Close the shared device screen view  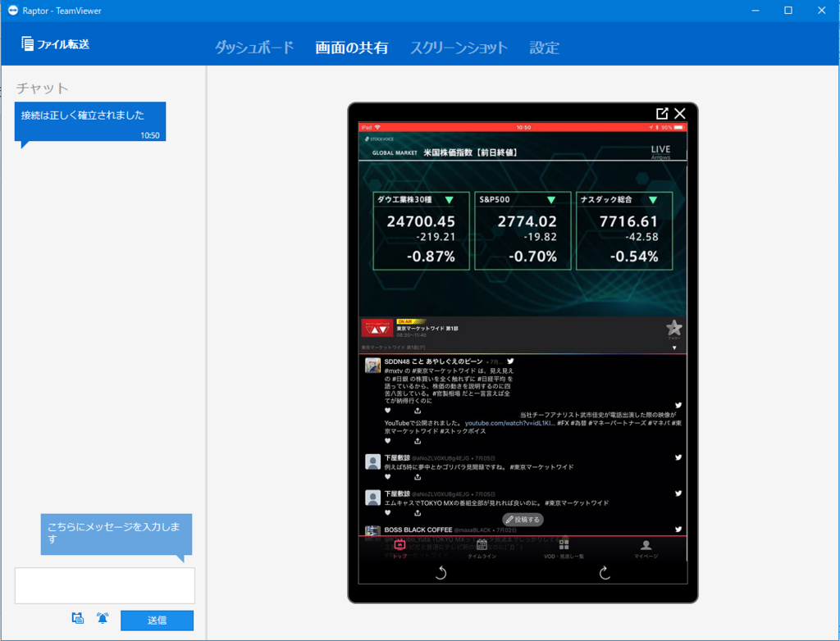point(680,113)
